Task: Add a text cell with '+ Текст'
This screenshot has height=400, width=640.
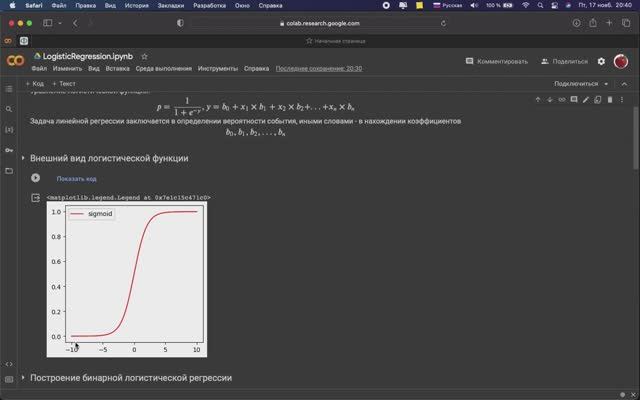Action: [64, 84]
